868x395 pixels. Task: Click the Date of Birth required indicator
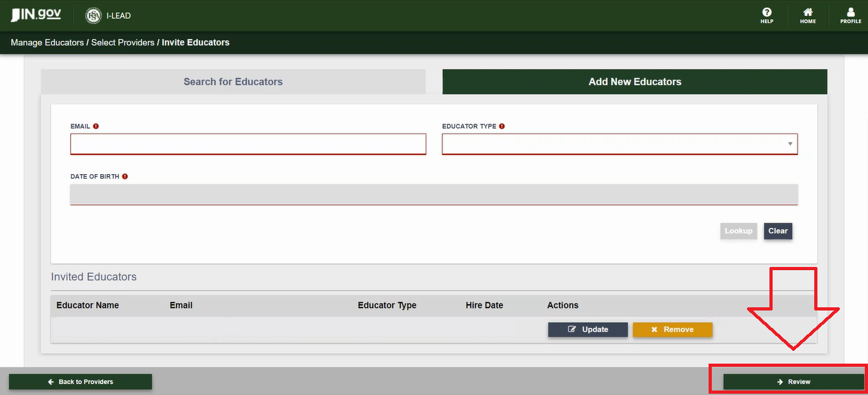tap(125, 176)
